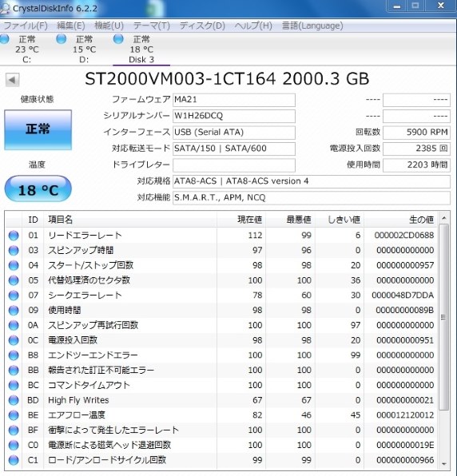Click status orb of row 07 シークエラーレート

[14, 296]
